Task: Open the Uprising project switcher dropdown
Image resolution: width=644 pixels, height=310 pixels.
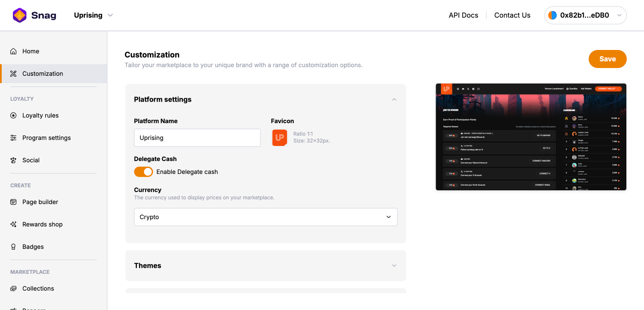Action: [93, 15]
